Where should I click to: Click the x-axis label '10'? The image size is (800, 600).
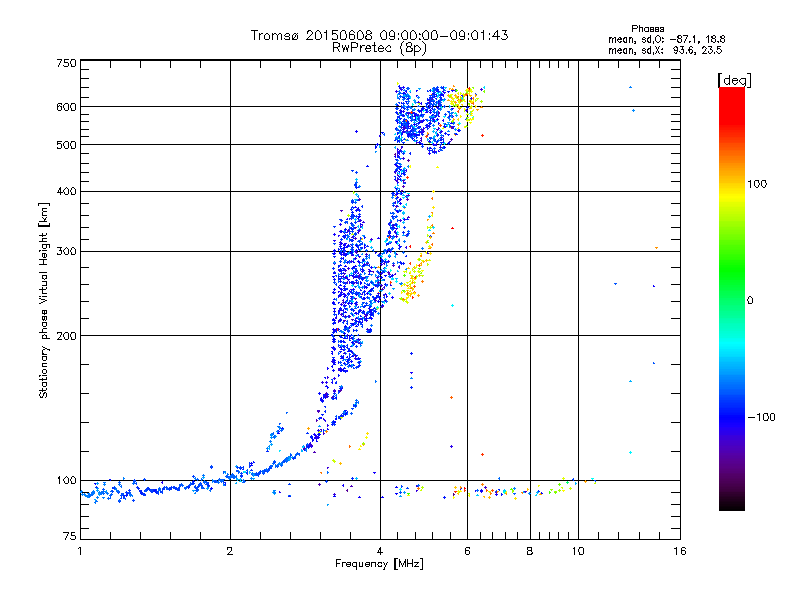pos(578,551)
